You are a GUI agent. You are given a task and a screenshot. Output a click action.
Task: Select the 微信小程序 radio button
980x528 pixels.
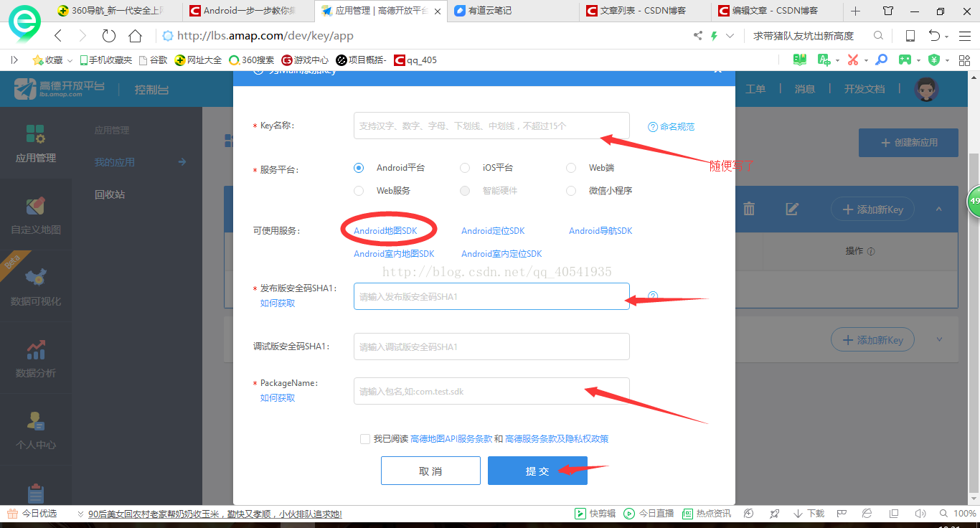click(571, 191)
